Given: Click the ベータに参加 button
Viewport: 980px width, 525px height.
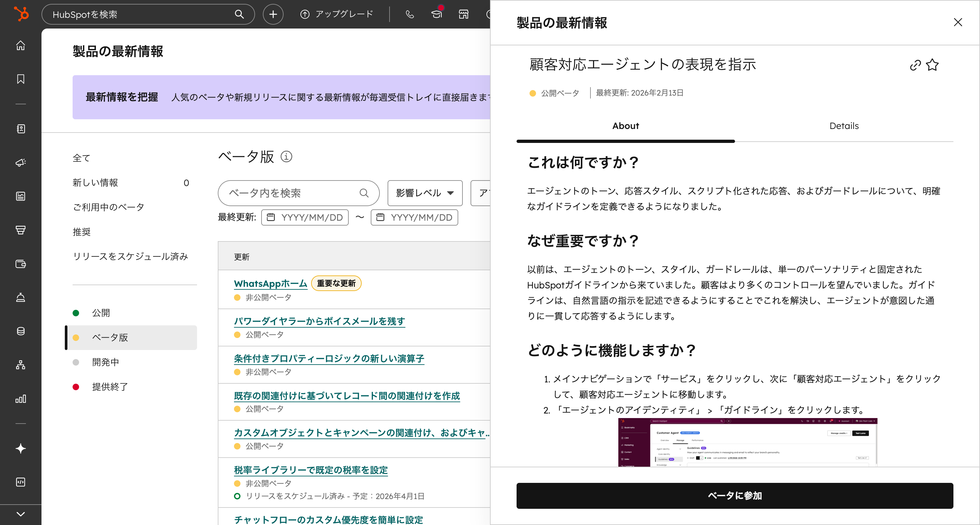Looking at the screenshot, I should tap(735, 496).
